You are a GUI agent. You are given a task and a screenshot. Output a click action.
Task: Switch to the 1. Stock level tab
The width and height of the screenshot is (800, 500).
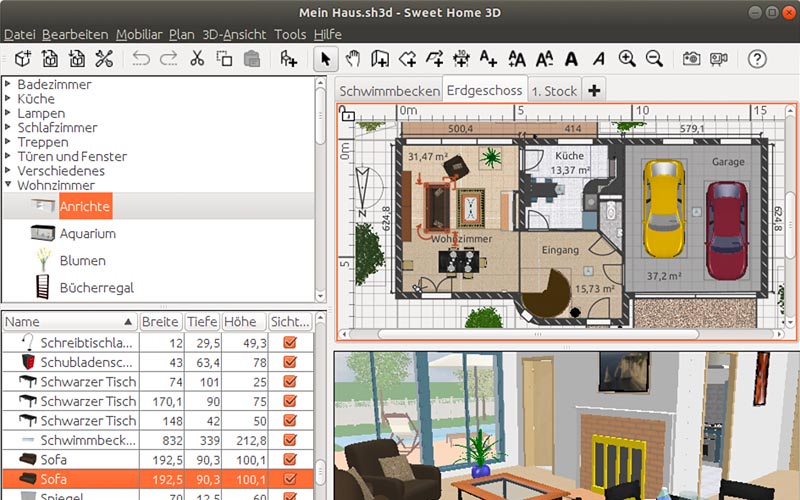[x=554, y=91]
